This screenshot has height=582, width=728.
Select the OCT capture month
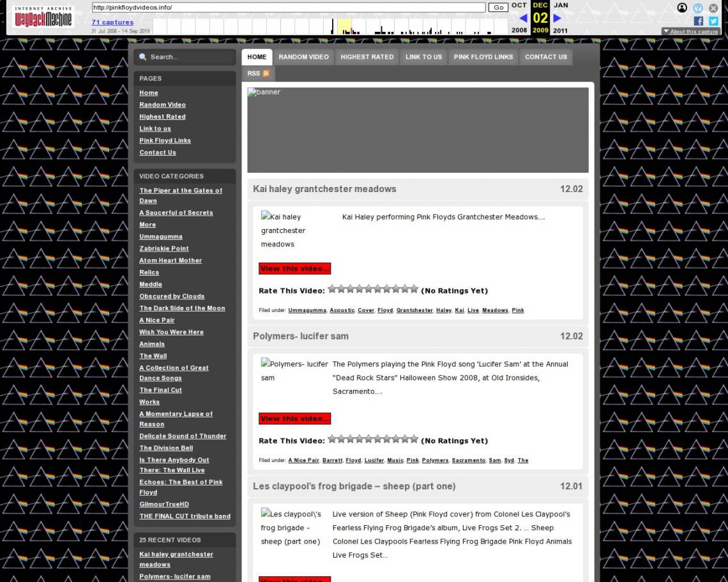(x=519, y=5)
